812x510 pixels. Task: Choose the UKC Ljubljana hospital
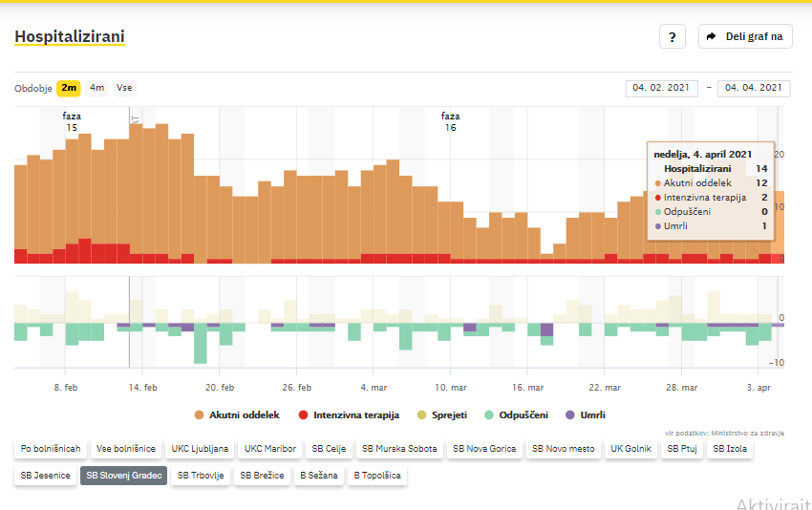click(200, 448)
